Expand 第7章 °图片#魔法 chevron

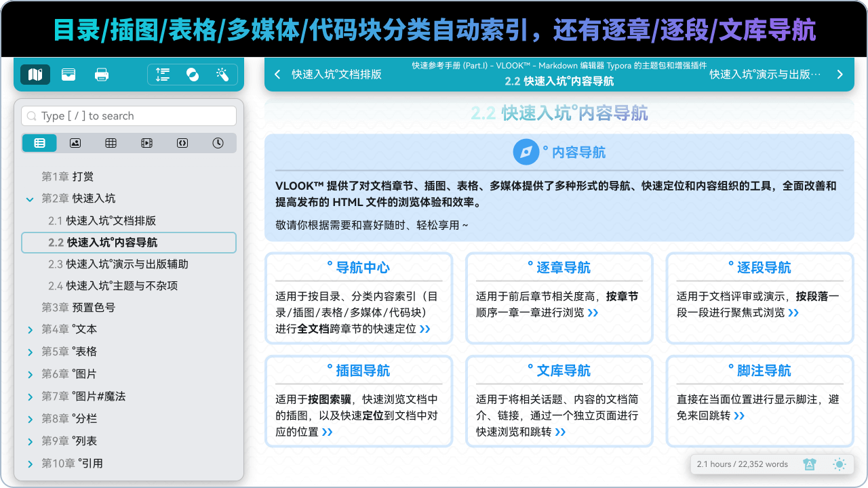30,397
